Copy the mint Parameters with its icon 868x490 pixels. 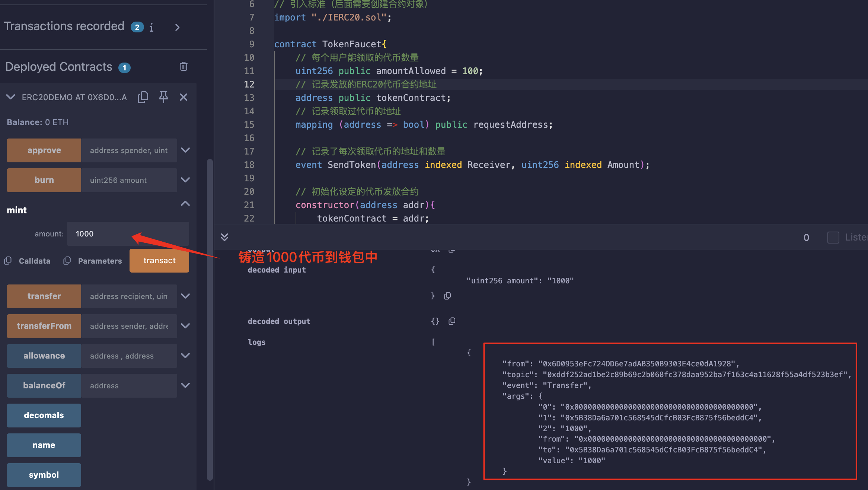[67, 261]
